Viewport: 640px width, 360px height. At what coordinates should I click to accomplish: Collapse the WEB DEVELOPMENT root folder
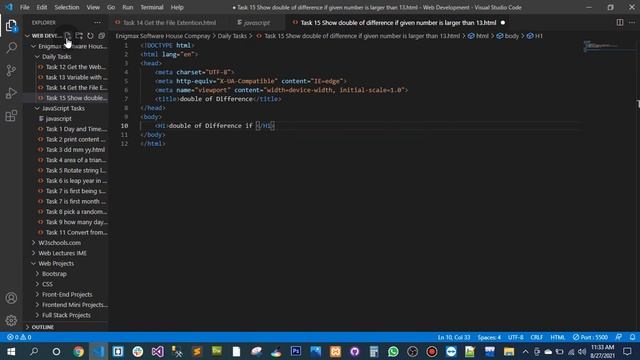[44, 36]
